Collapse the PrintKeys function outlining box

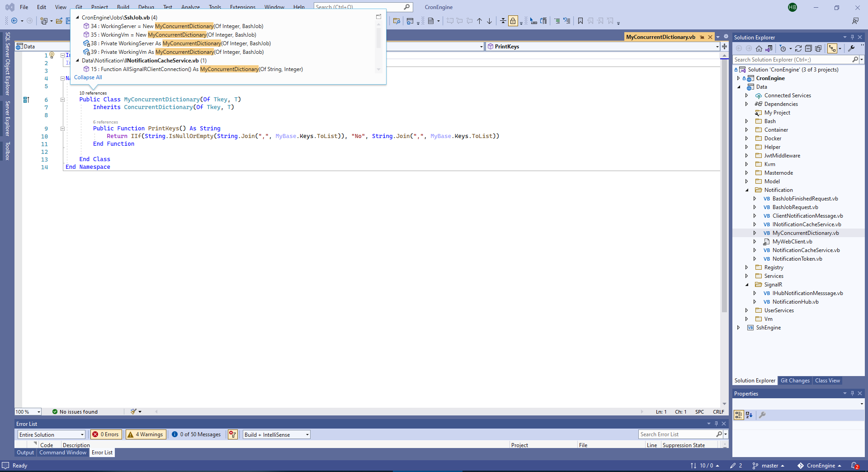point(63,129)
